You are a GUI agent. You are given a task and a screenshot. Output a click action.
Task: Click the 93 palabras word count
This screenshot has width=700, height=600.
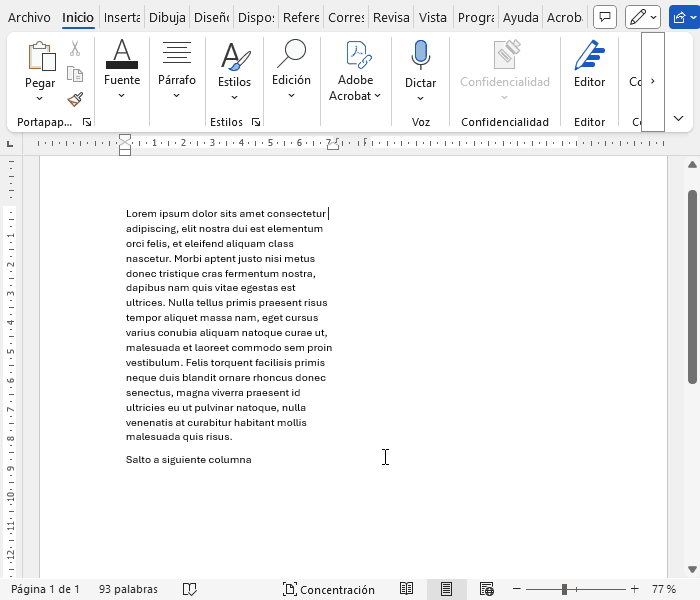point(125,589)
